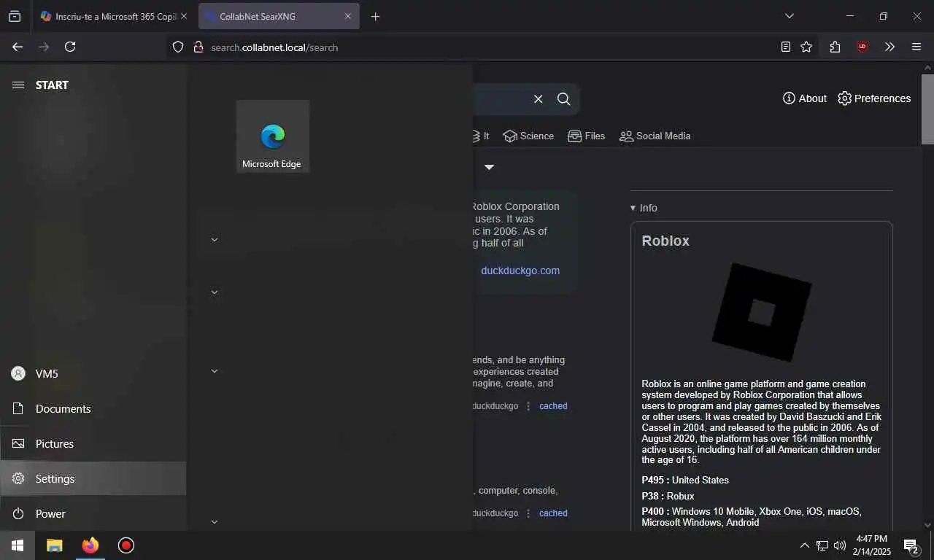Click the page vertical scrollbar
Viewport: 934px width, 560px height.
(x=927, y=109)
